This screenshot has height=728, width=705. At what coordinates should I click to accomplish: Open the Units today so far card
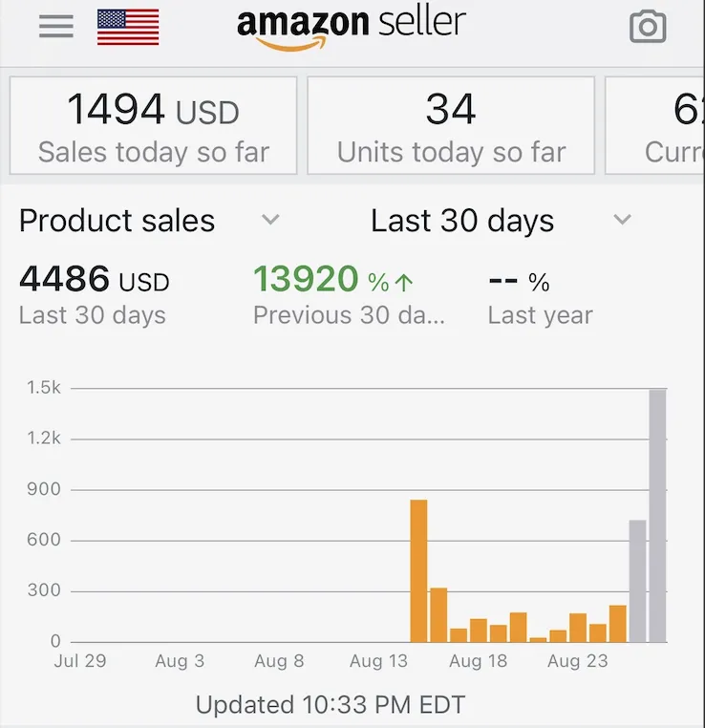point(451,125)
